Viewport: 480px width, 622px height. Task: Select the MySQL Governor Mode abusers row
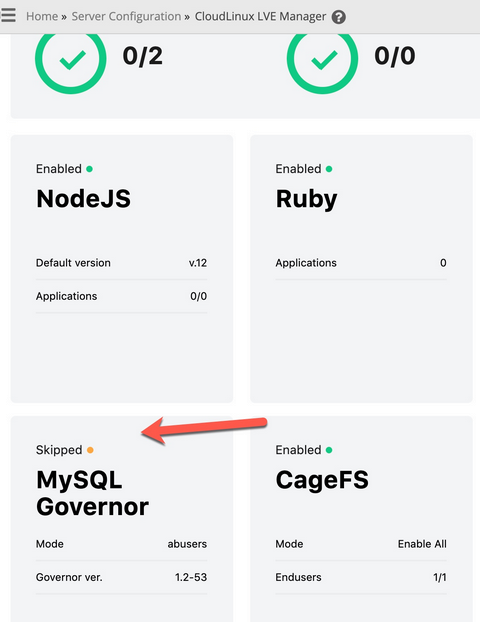(x=121, y=544)
